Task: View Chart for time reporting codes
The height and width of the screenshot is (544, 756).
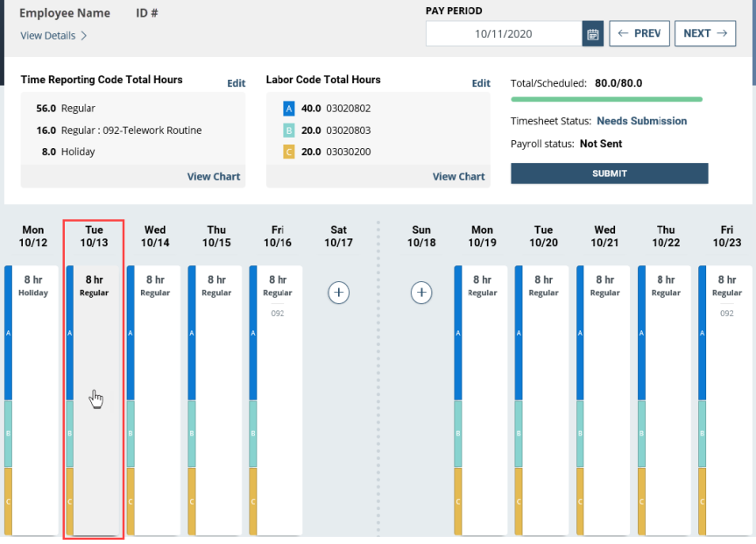Action: [214, 177]
